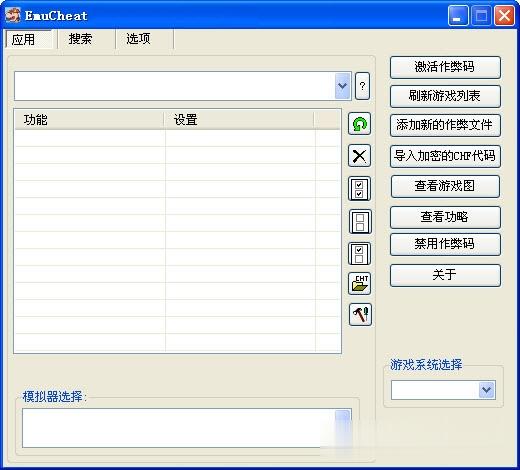
Task: Click the black X delete icon
Action: click(359, 156)
